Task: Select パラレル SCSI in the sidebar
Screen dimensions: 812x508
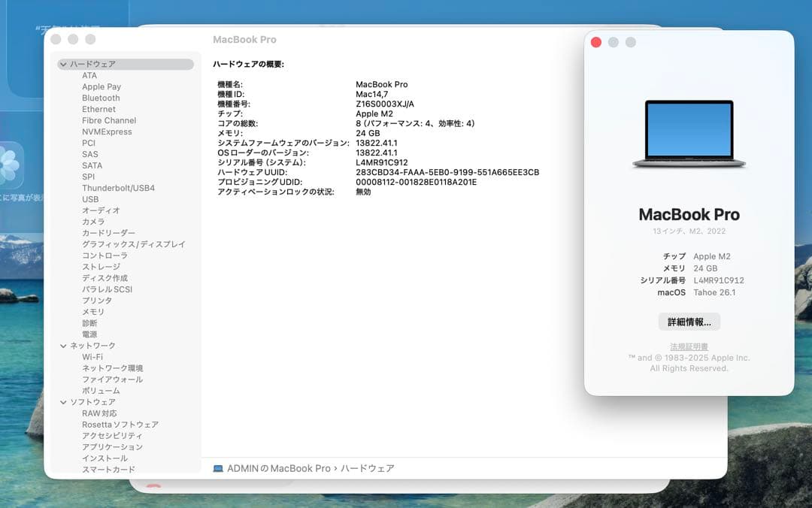Action: (x=108, y=289)
